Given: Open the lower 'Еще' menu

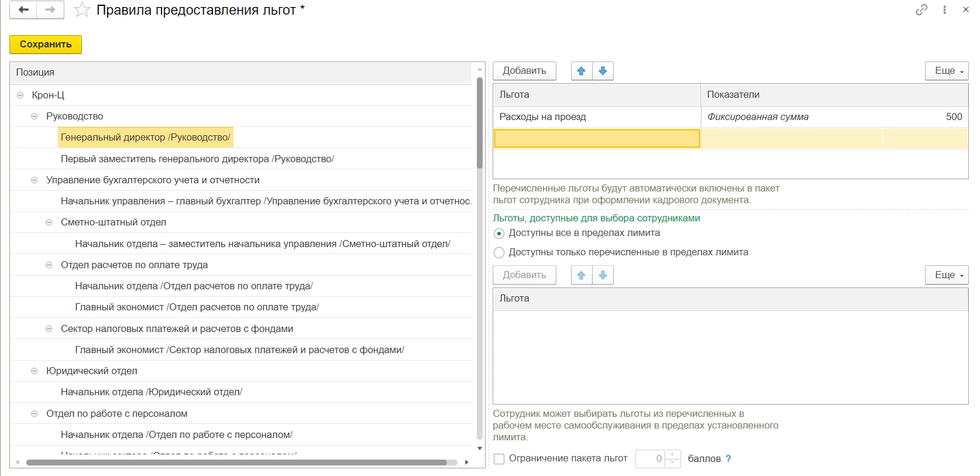Looking at the screenshot, I should click(x=947, y=275).
